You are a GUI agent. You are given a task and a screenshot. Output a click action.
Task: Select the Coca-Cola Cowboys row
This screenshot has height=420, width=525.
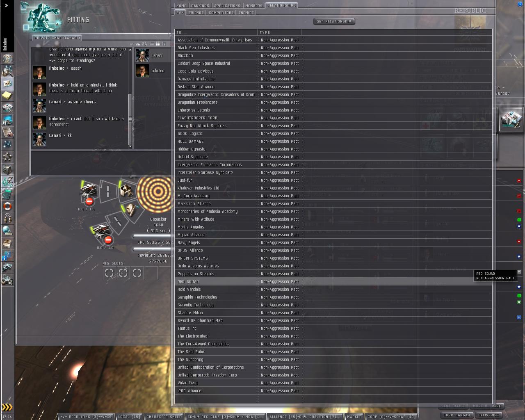[x=333, y=71]
